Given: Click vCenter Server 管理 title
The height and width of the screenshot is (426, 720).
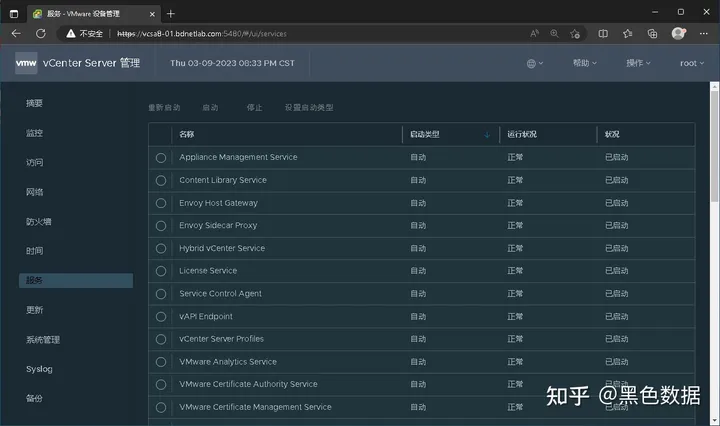Looking at the screenshot, I should [91, 63].
